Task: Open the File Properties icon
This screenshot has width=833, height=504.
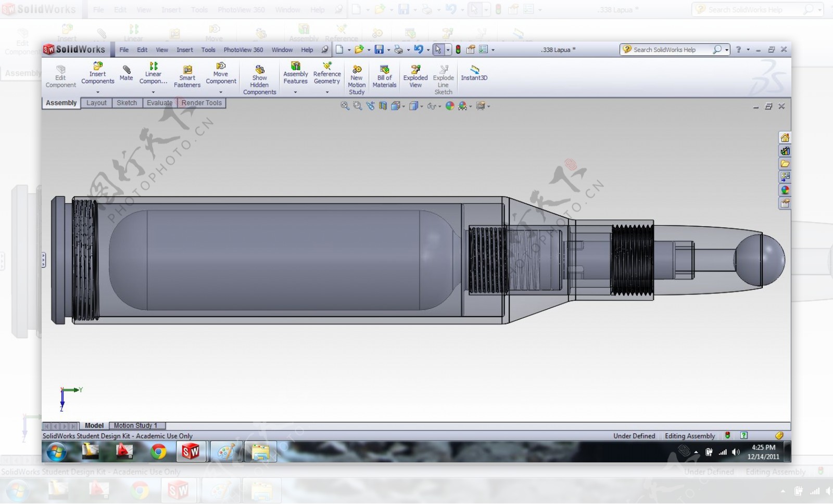Action: coord(471,49)
